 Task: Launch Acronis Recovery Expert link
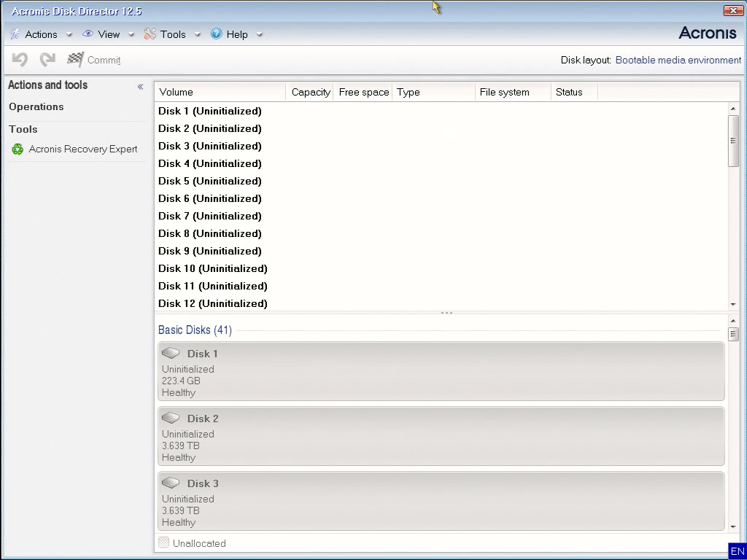point(83,149)
